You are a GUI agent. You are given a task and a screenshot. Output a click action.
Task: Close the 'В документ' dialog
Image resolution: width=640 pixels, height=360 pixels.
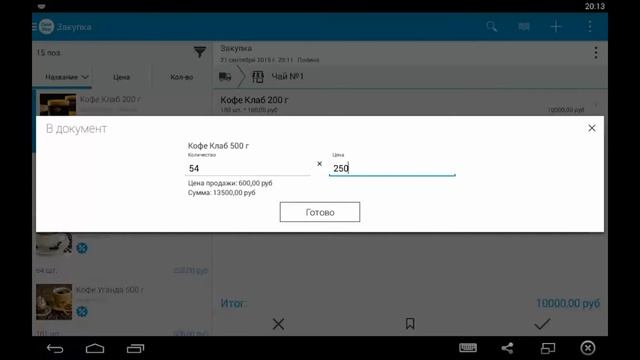591,128
